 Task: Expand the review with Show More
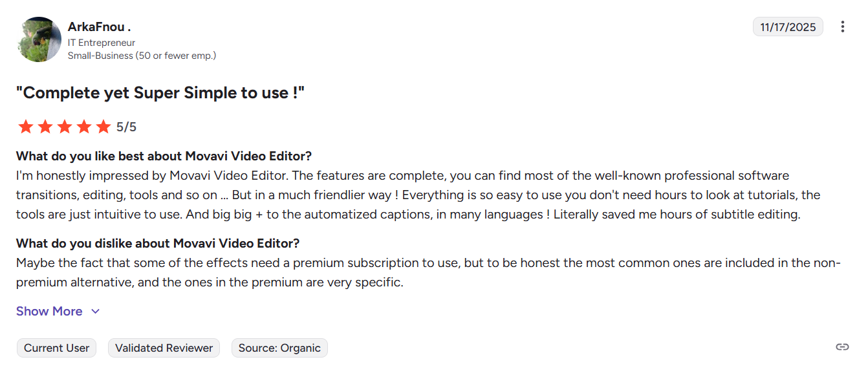click(x=49, y=311)
